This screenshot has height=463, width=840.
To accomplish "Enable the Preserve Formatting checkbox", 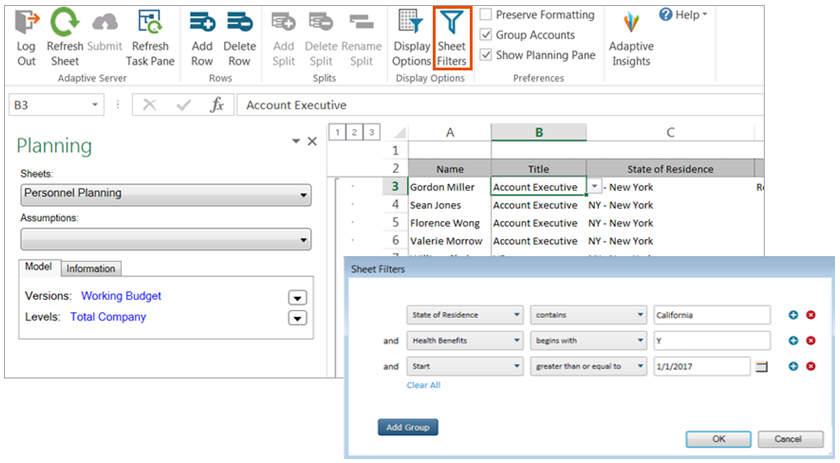I will click(x=486, y=15).
